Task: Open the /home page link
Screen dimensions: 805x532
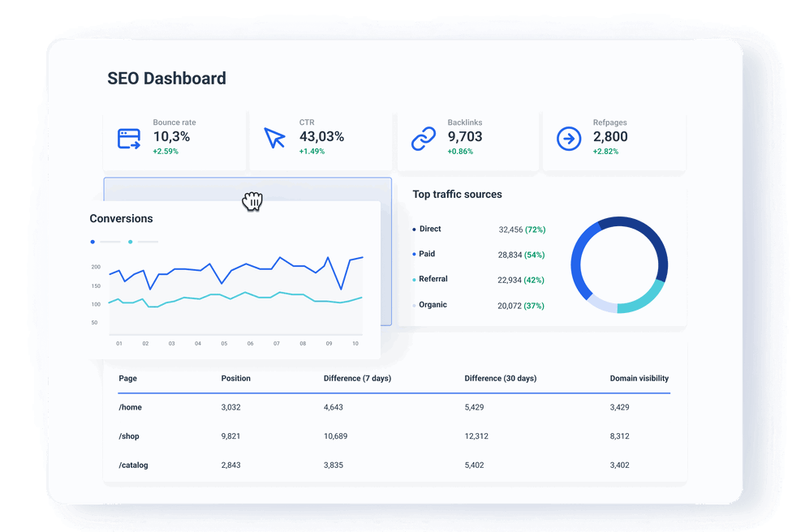Action: click(130, 406)
